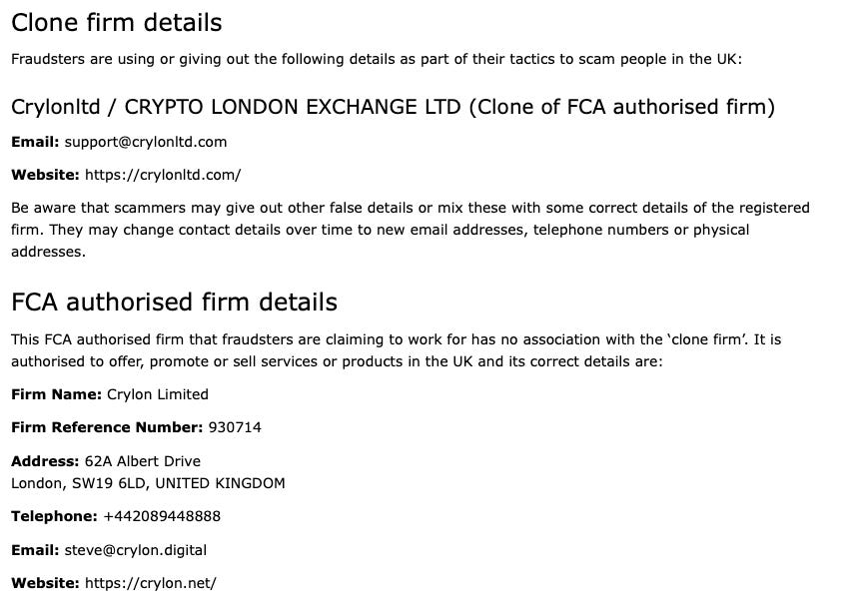Click the bold 'Firm Name:' label
This screenshot has height=614, width=868.
click(57, 394)
